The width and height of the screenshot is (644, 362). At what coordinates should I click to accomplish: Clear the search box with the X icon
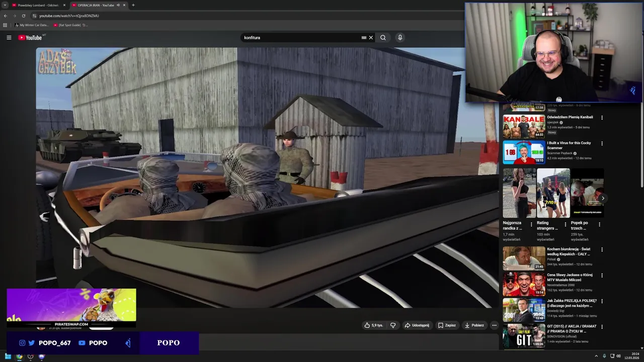coord(371,38)
